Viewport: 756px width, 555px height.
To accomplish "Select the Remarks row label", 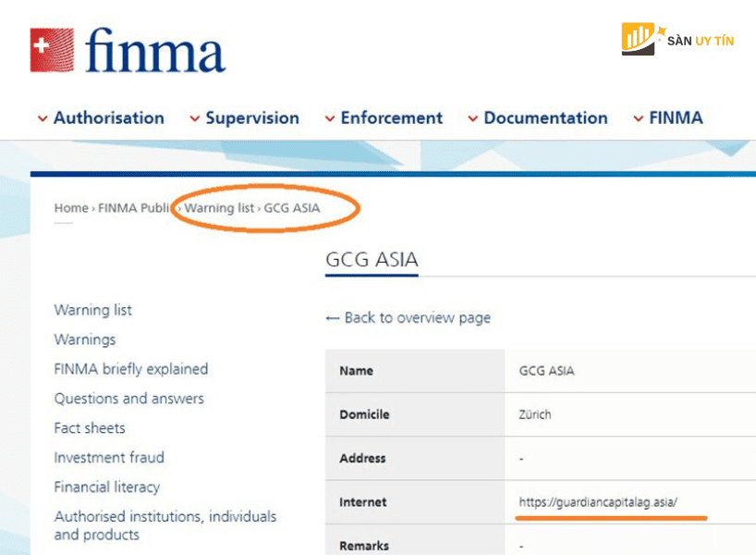I will click(364, 547).
